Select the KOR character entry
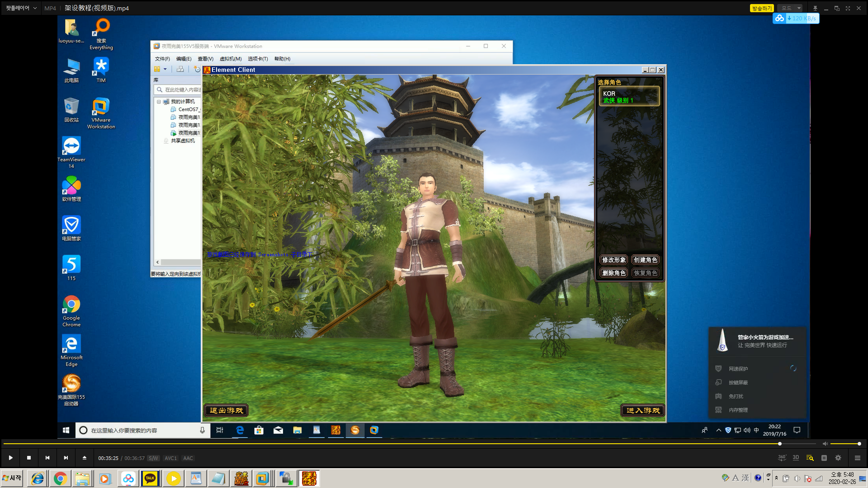Screen dimensions: 868x488 [x=629, y=97]
